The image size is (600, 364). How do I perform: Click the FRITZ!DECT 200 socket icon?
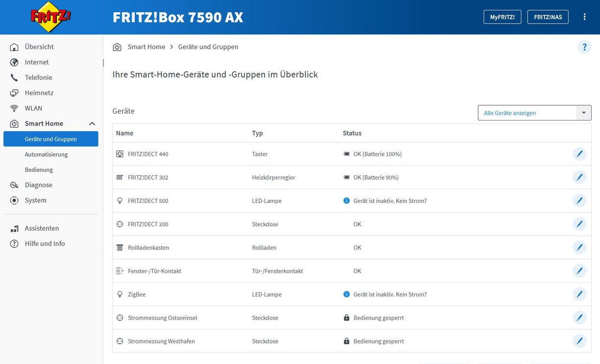pyautogui.click(x=120, y=224)
